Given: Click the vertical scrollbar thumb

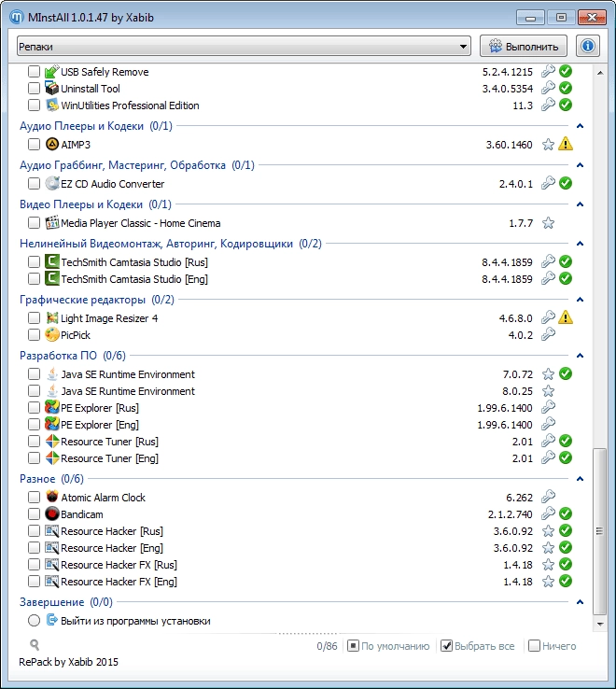Looking at the screenshot, I should tap(600, 531).
